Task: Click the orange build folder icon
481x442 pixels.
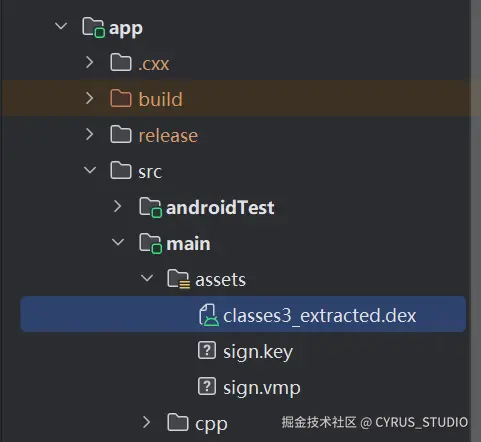Action: pyautogui.click(x=121, y=98)
